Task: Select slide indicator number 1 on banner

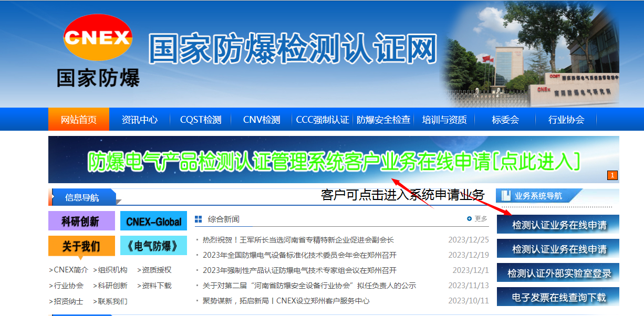Action: click(x=612, y=175)
